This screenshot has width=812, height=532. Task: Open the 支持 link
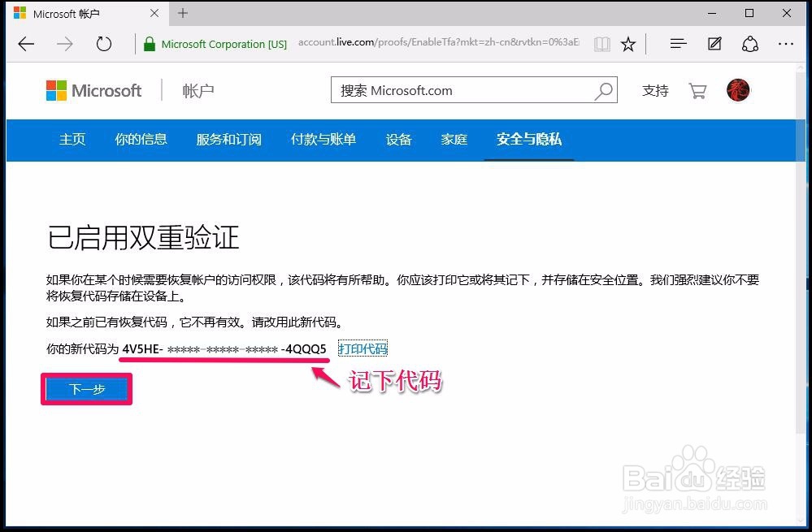tap(655, 91)
